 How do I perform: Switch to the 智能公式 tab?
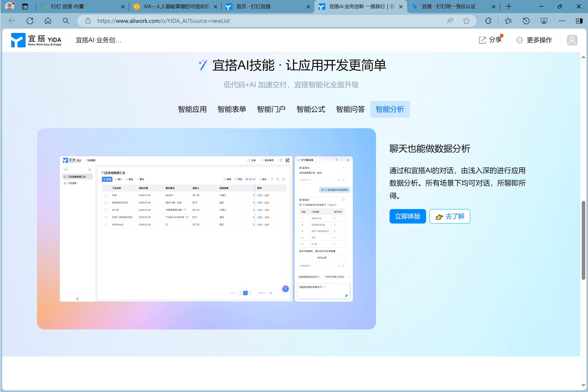pos(311,109)
